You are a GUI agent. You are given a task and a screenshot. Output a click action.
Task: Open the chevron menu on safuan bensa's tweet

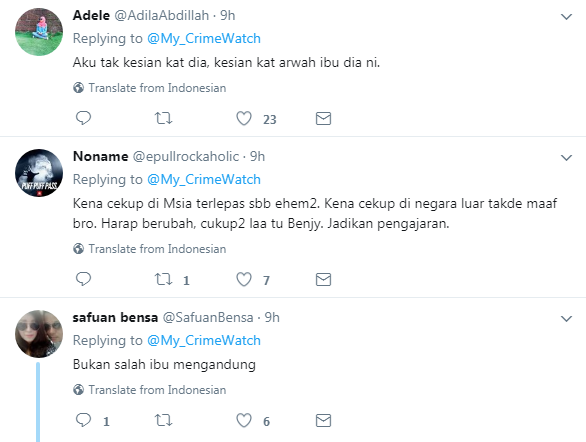(567, 319)
